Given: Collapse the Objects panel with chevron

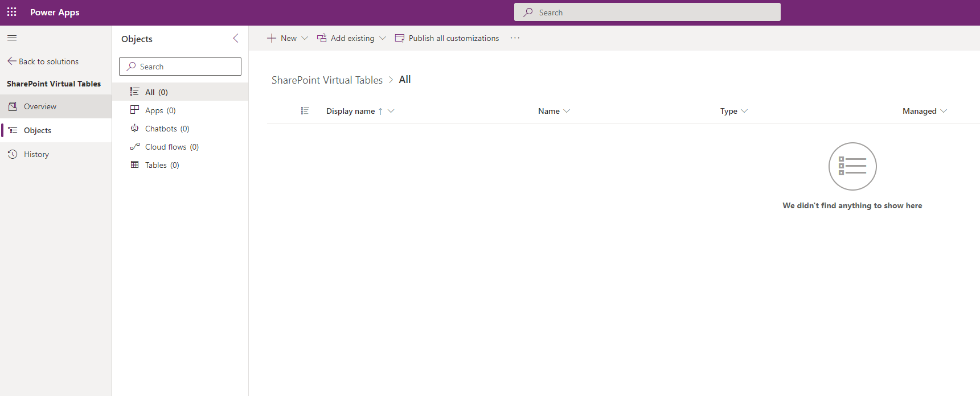Looking at the screenshot, I should (236, 38).
